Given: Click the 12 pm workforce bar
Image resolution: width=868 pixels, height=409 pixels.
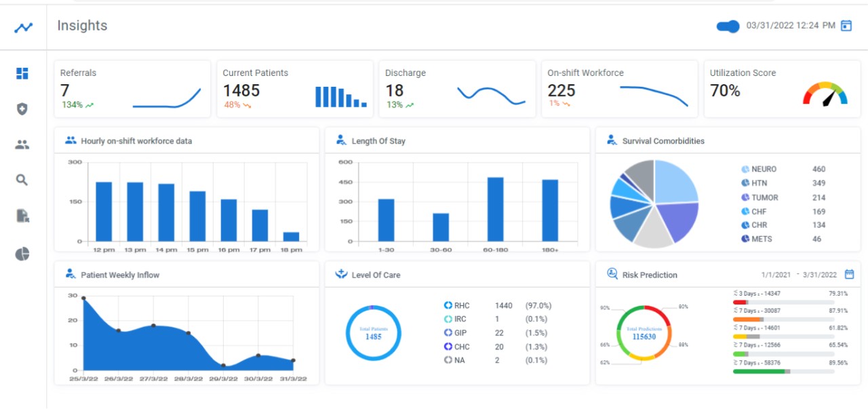Looking at the screenshot, I should 104,212.
